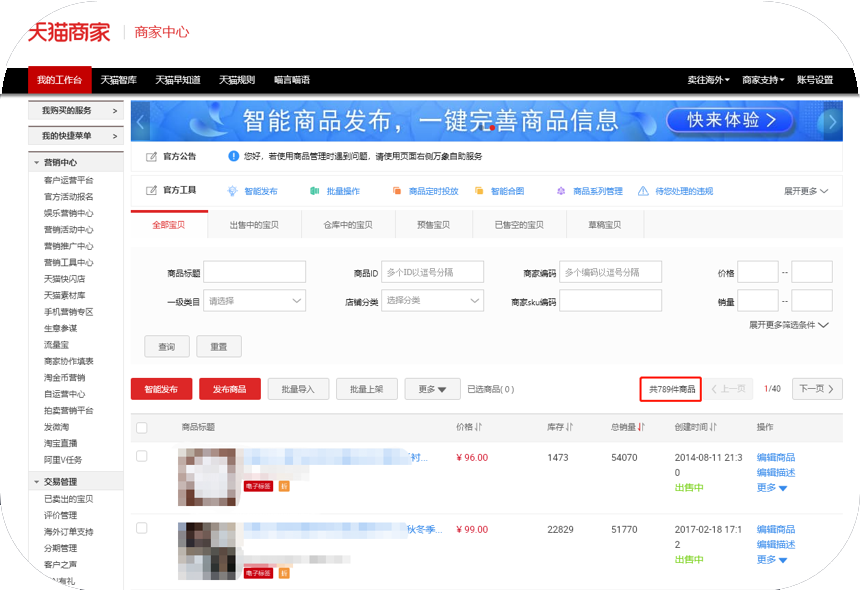The height and width of the screenshot is (590, 861).
Task: Click 编辑商品 for the ¥96.00 product
Action: (776, 457)
